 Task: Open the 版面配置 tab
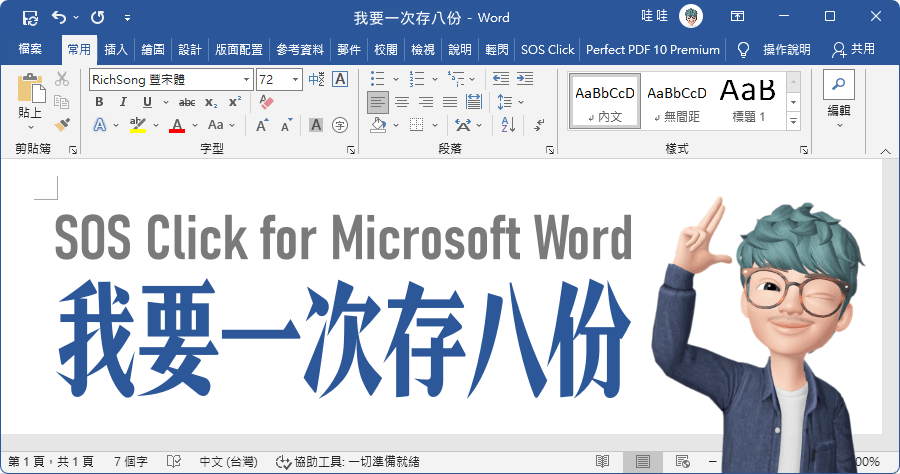[x=239, y=50]
